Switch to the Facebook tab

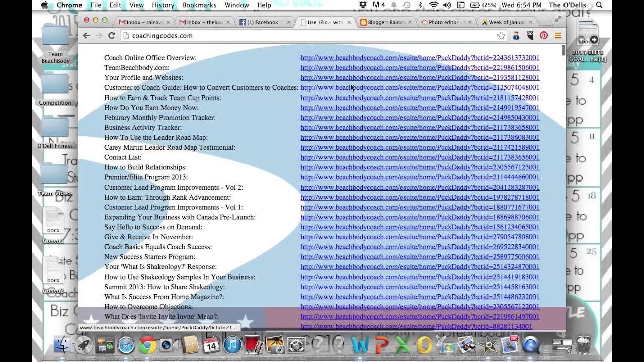pos(265,22)
